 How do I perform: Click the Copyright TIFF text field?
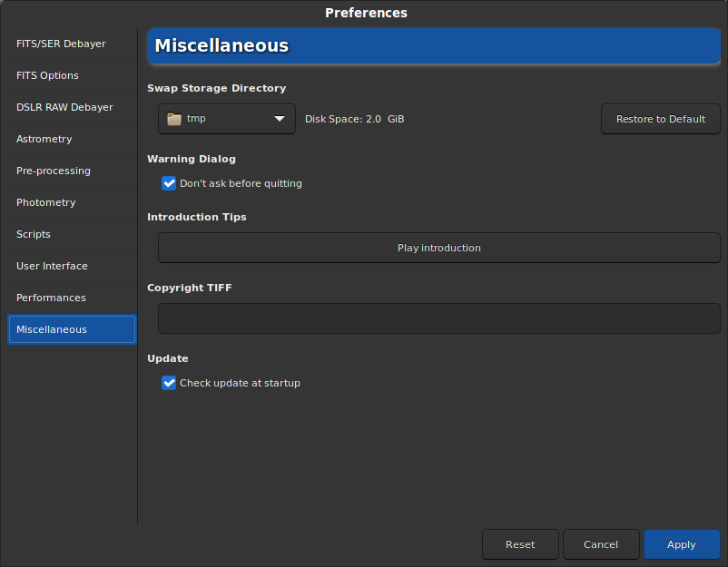438,318
